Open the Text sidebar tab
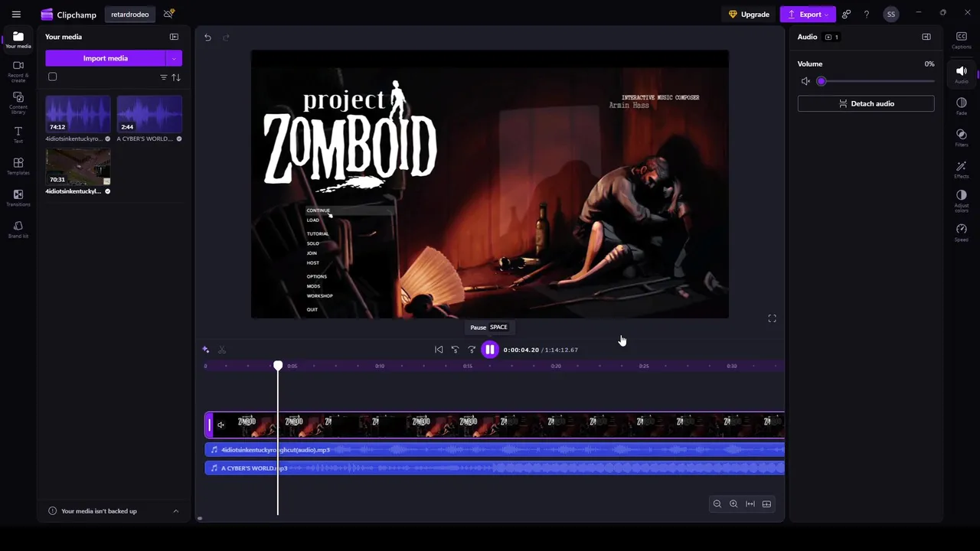The image size is (980, 551). coord(18,135)
